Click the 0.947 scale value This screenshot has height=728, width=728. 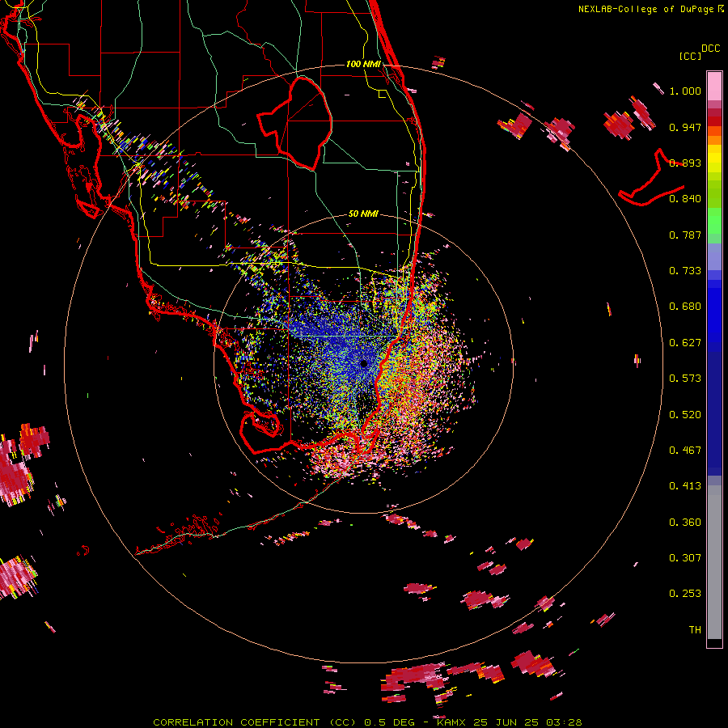point(685,127)
